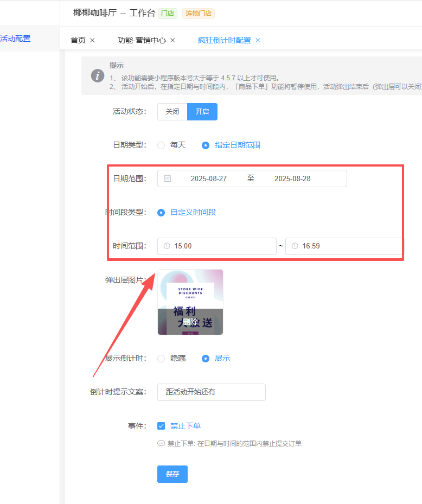Click the 活动状态 label
Screen dimensions: 422x504
pos(130,112)
